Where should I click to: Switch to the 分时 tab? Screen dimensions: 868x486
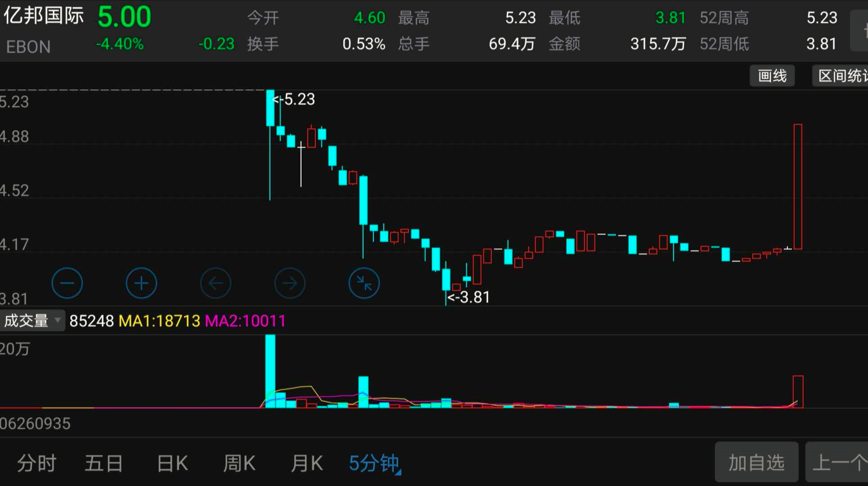point(37,463)
